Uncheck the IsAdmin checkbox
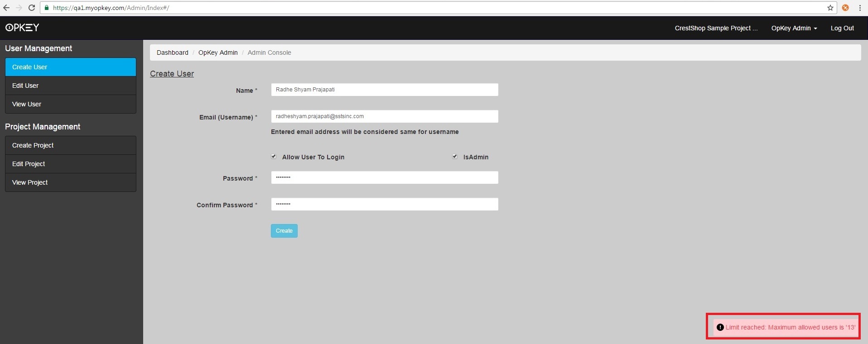Screen dimensions: 868x344 [454, 156]
